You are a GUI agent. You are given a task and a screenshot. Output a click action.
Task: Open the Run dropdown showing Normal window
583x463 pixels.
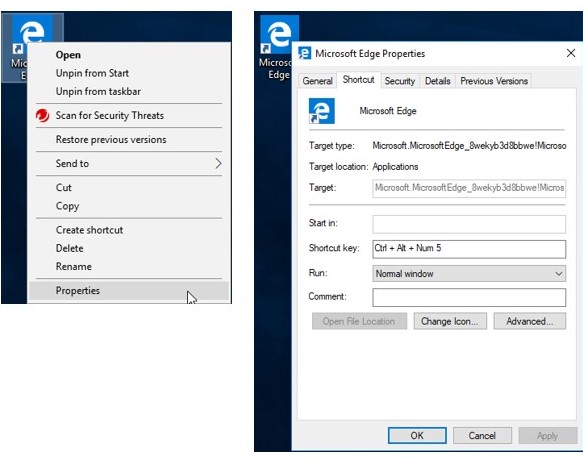[x=469, y=274]
